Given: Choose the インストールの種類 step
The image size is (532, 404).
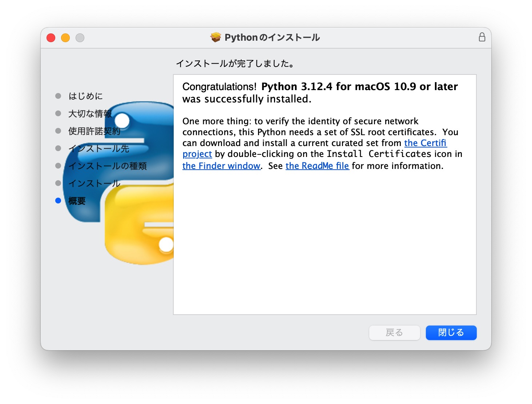Looking at the screenshot, I should tap(108, 166).
